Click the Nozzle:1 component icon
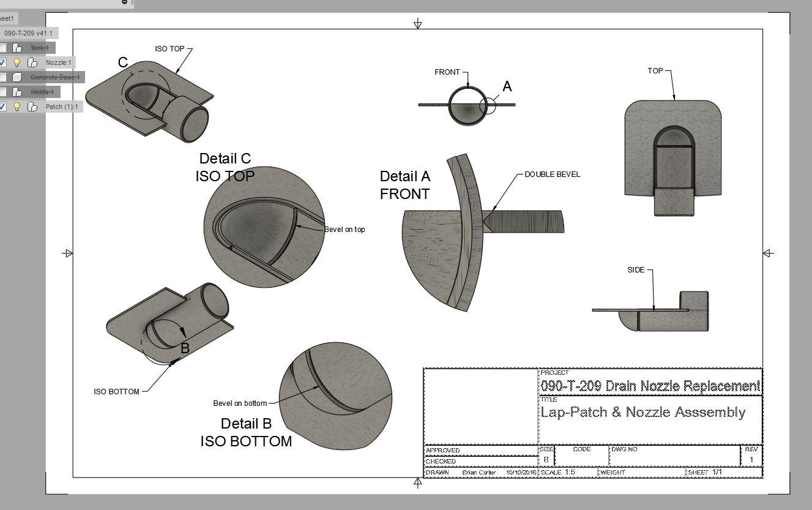The width and height of the screenshot is (812, 510). point(32,62)
